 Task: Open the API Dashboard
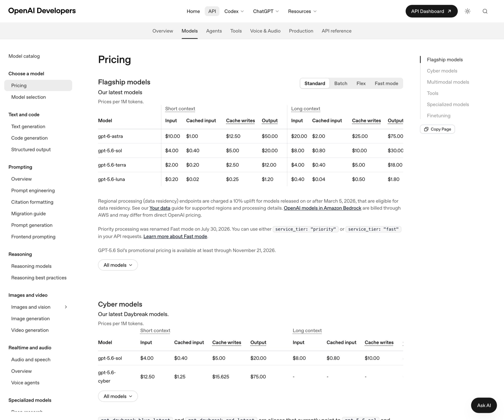point(431,11)
